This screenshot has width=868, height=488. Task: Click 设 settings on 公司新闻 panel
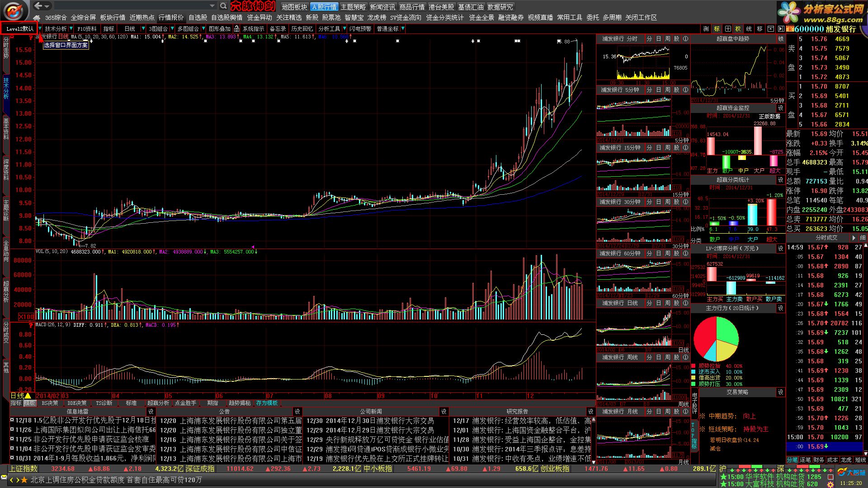[444, 412]
